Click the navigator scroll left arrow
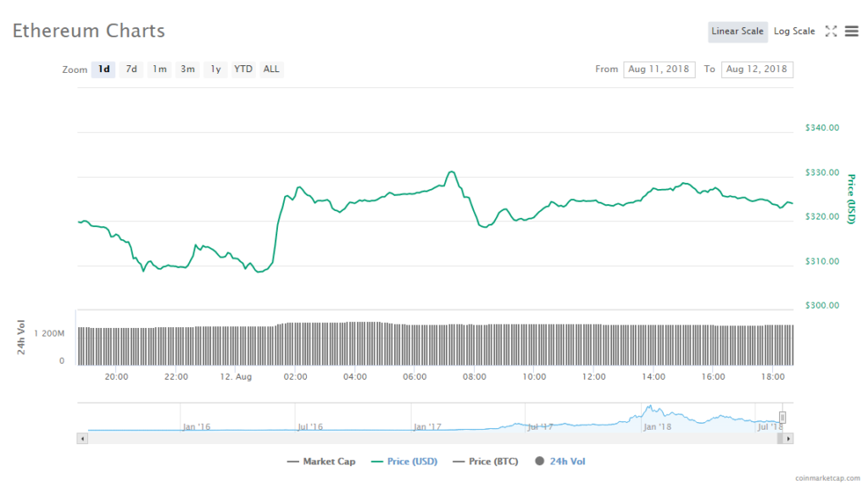 click(x=82, y=438)
